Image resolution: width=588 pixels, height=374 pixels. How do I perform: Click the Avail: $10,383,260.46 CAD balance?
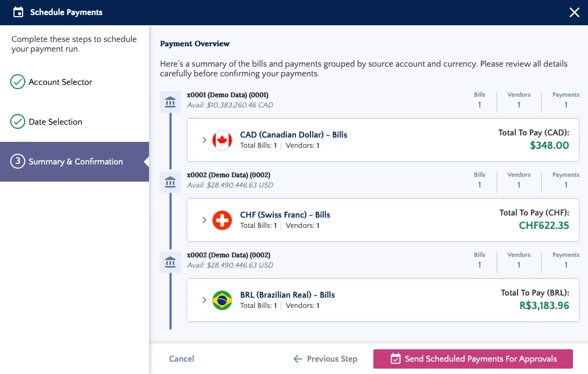tap(230, 105)
